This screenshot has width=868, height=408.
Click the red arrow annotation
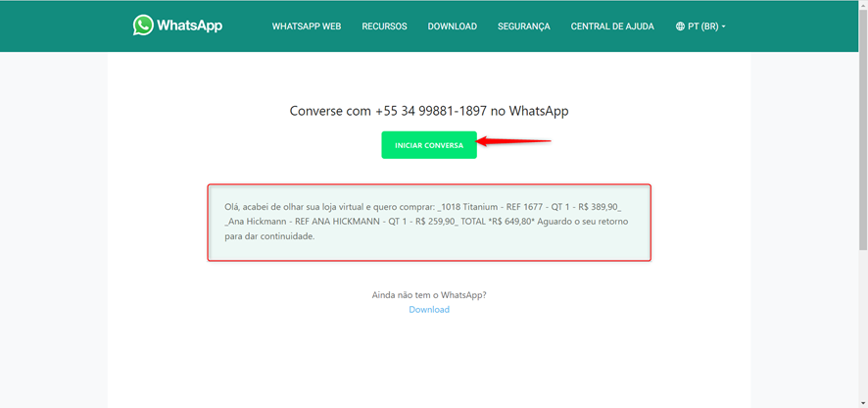pyautogui.click(x=513, y=141)
